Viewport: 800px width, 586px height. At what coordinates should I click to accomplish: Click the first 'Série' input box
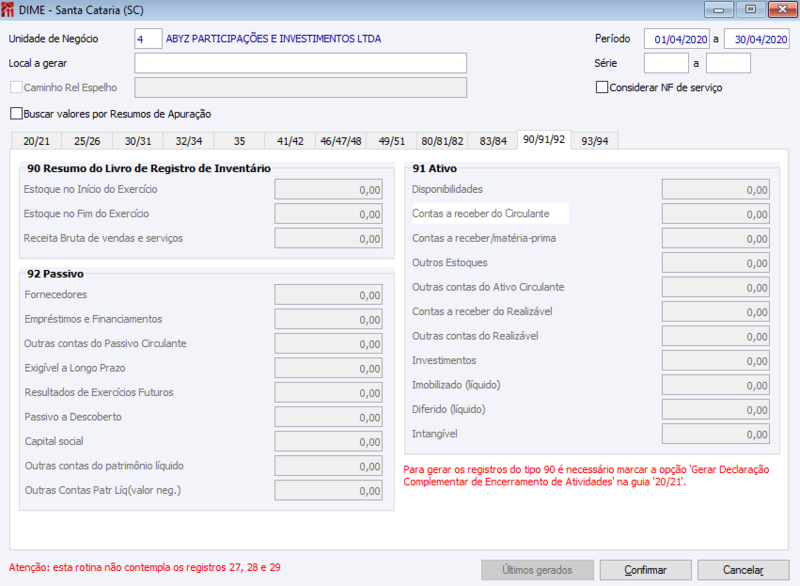click(666, 62)
